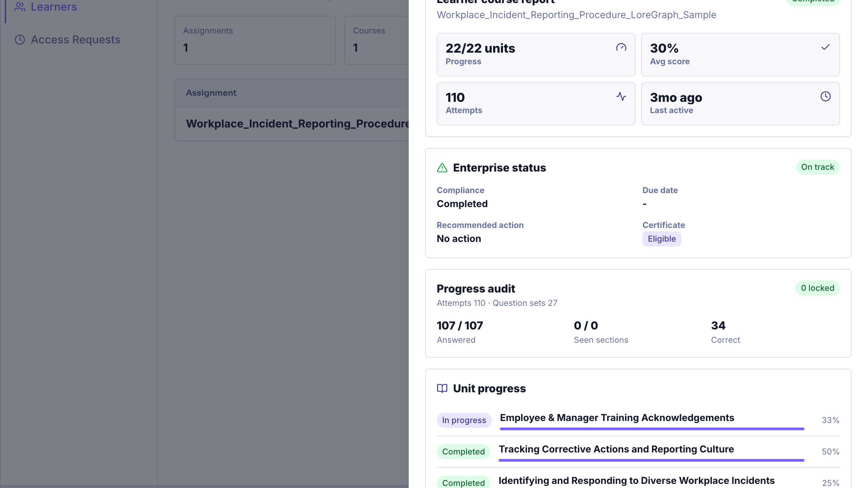Click the warning triangle icon beside Enterprise status

coord(442,168)
